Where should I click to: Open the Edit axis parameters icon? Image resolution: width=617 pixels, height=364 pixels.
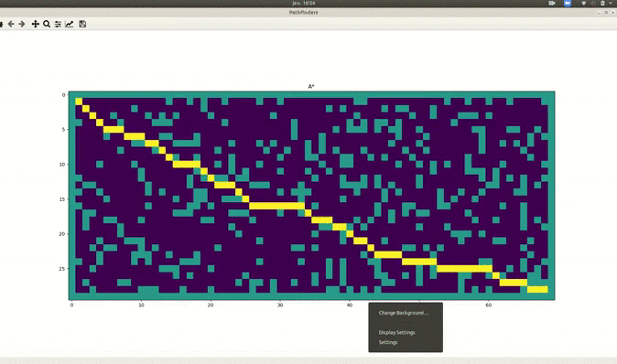[x=70, y=24]
